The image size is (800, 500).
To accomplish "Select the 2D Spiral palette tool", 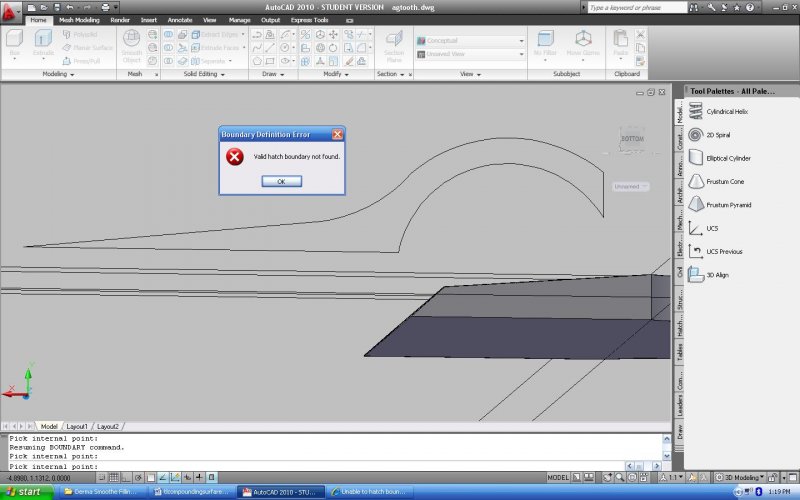I will (720, 135).
